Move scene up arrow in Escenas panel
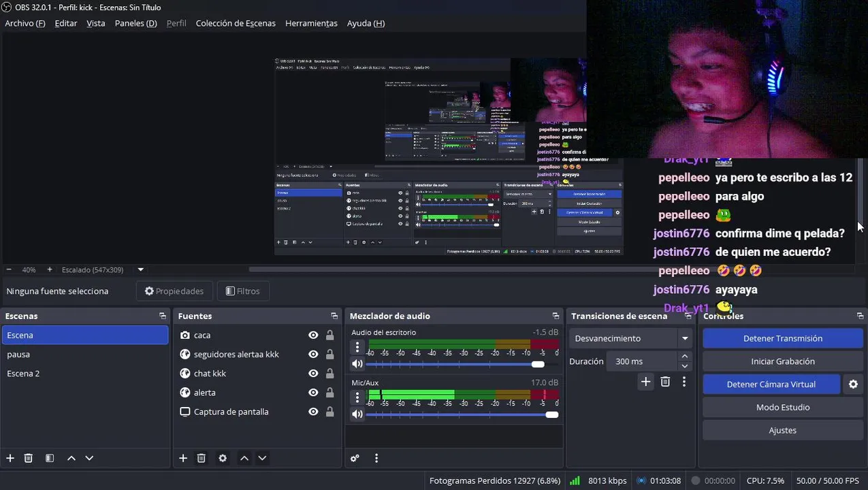Image resolution: width=868 pixels, height=490 pixels. point(71,458)
